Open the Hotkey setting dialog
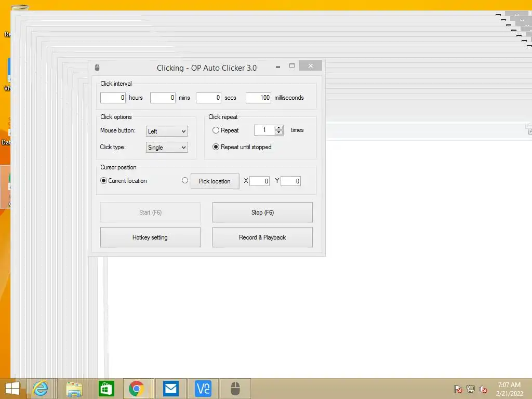532x399 pixels. [x=150, y=237]
